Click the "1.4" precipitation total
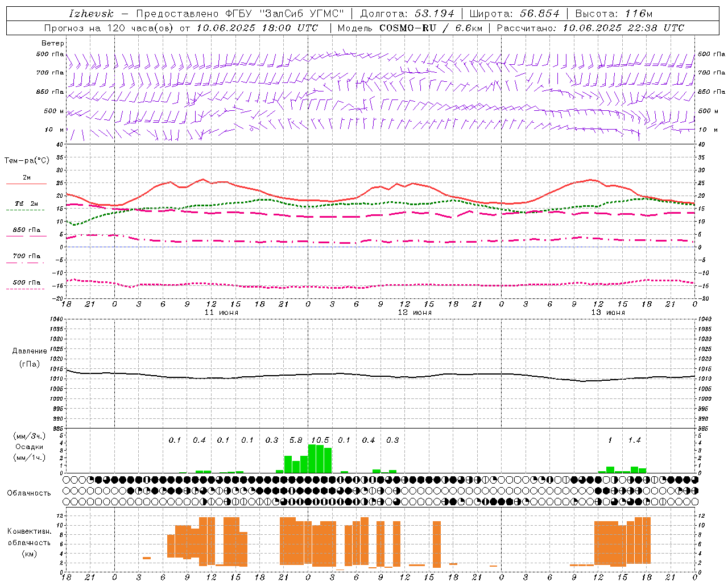 [634, 440]
